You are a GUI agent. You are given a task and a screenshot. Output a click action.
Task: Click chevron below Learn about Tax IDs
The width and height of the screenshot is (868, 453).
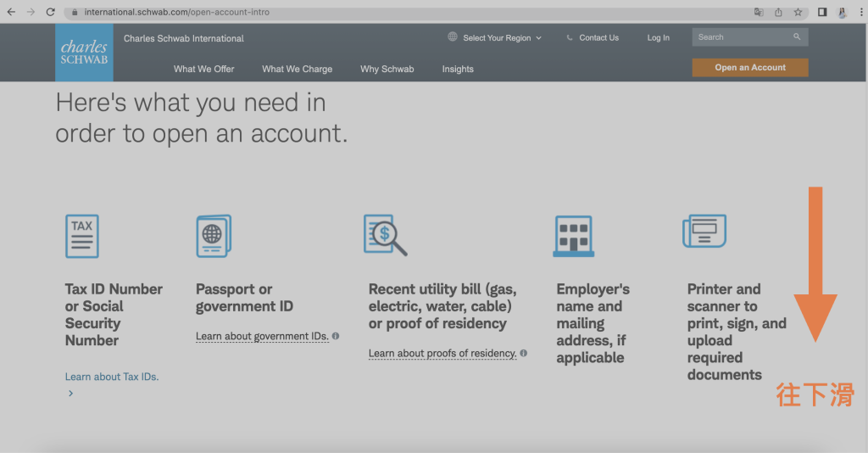tap(70, 393)
